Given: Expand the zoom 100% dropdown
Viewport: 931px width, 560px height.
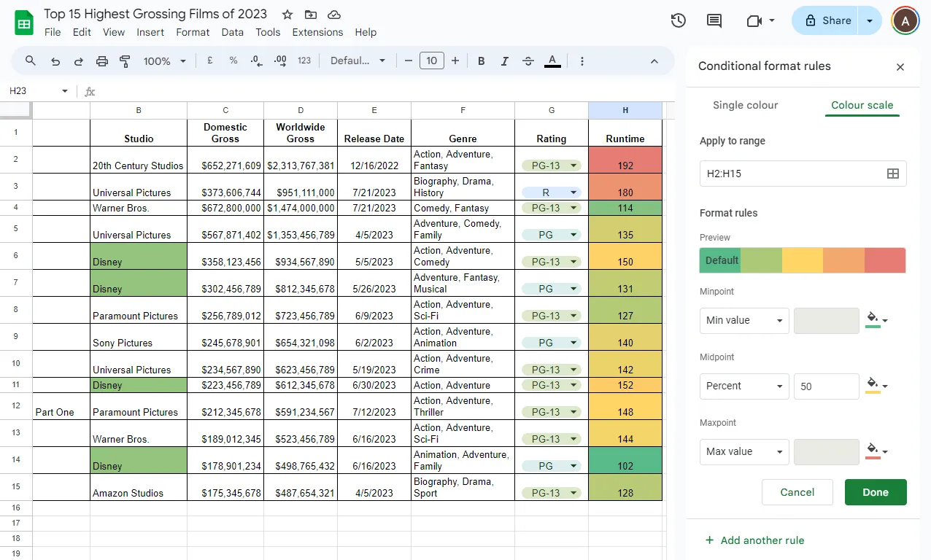Looking at the screenshot, I should [165, 61].
